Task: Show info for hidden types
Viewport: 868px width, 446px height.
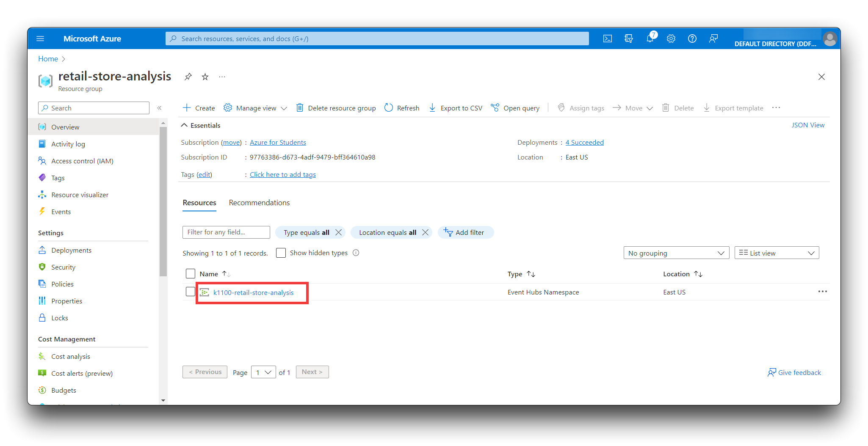Action: coord(356,253)
